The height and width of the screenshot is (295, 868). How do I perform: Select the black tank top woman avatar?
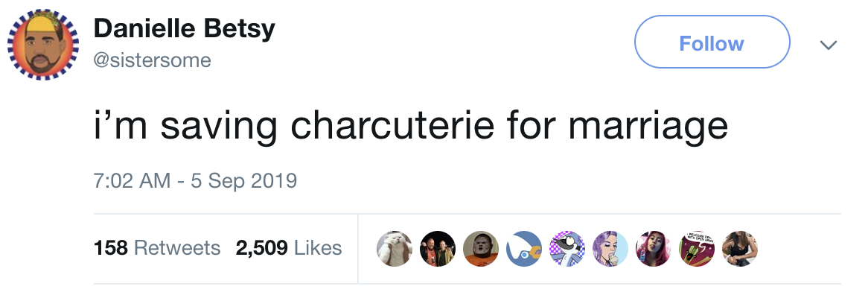[739, 249]
